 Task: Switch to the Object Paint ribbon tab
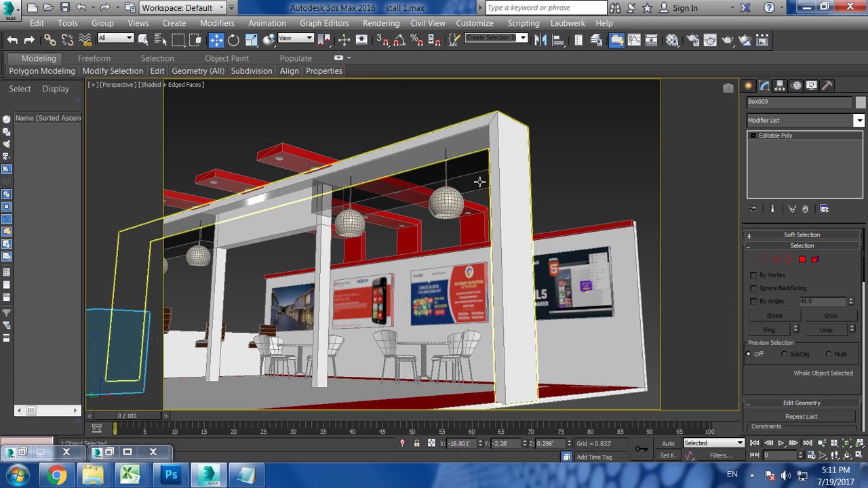(x=227, y=58)
